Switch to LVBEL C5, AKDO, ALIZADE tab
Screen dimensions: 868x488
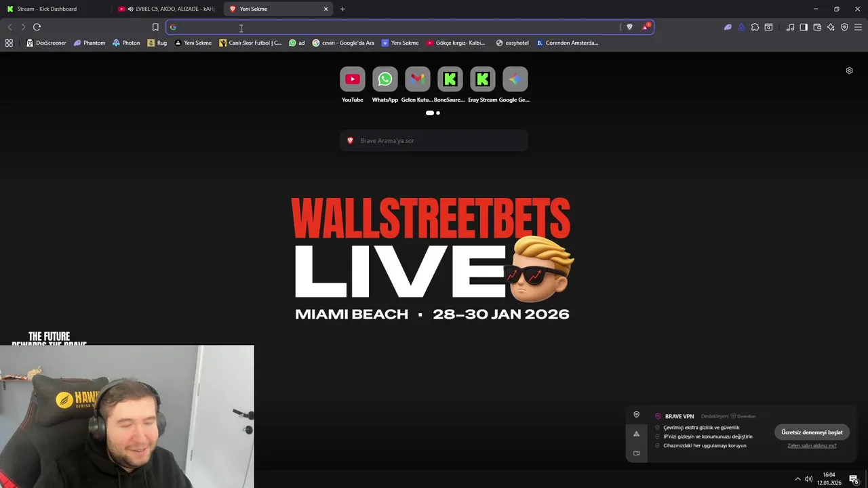click(167, 9)
